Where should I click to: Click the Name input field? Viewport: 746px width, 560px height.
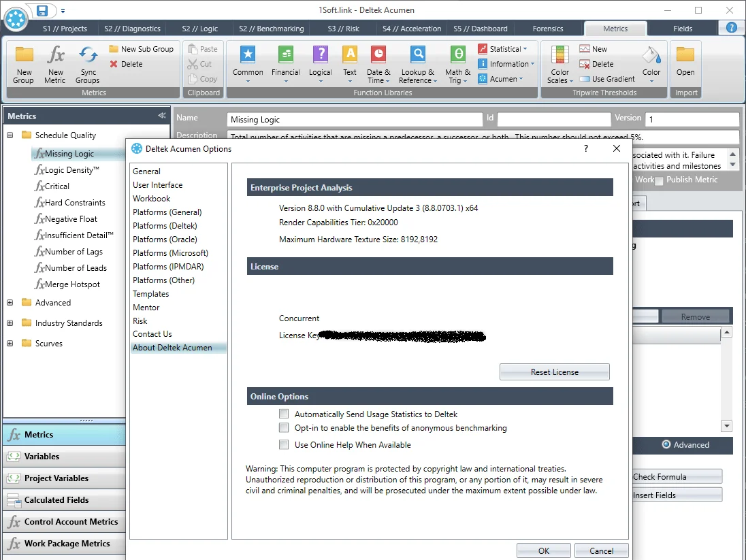click(355, 120)
